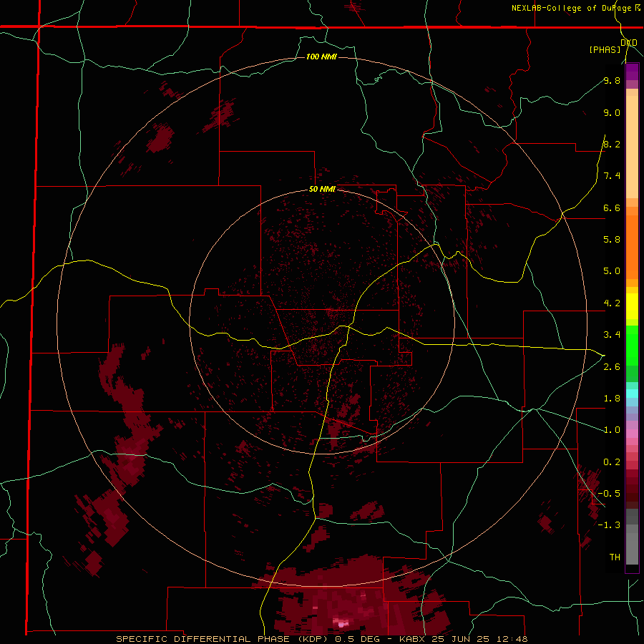Pick the cyan band in the color bar
This screenshot has width=644, height=644.
click(632, 394)
